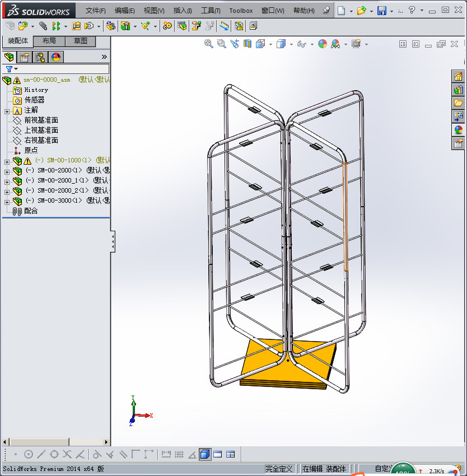Viewport: 467px width, 476px height.
Task: Toggle the four view layout icon
Action: (231, 454)
